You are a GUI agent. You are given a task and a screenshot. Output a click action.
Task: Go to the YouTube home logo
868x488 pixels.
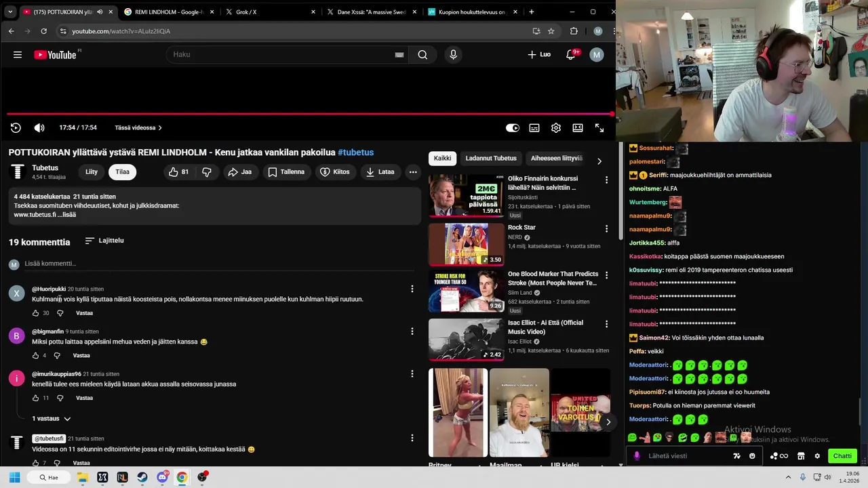coord(55,55)
